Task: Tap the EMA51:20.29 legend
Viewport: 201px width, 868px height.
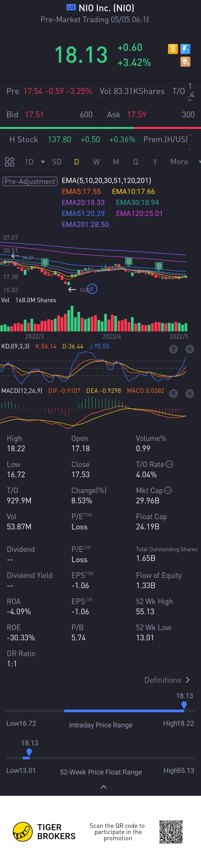Action: [x=83, y=214]
